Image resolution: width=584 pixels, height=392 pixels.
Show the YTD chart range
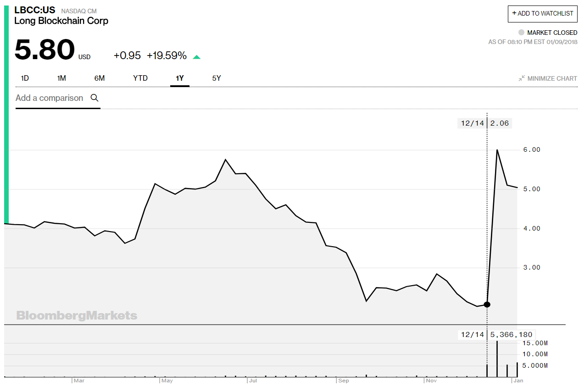click(x=140, y=78)
